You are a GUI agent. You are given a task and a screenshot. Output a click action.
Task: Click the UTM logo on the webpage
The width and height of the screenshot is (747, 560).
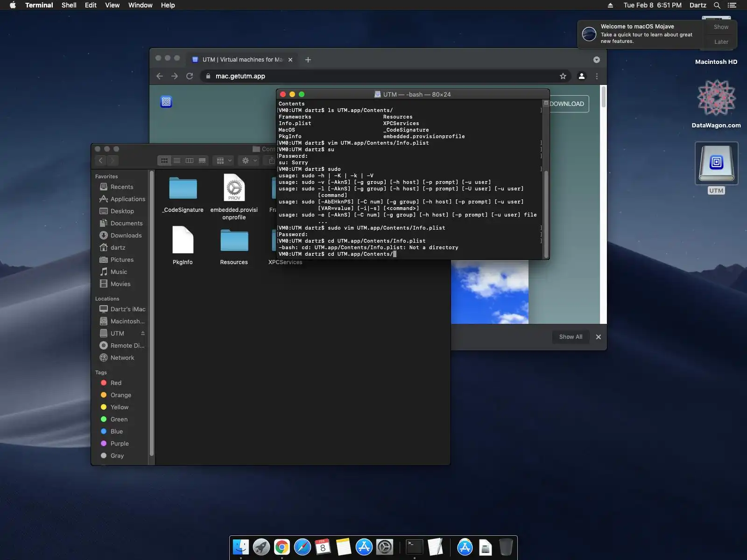click(166, 102)
